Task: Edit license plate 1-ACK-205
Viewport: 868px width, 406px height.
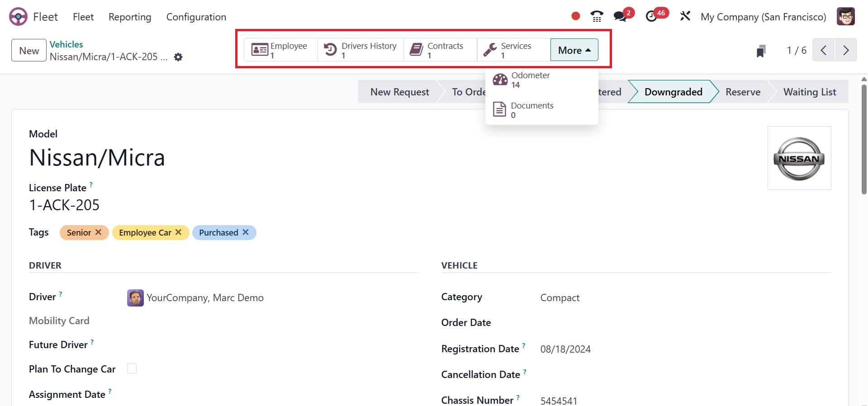Action: click(64, 205)
